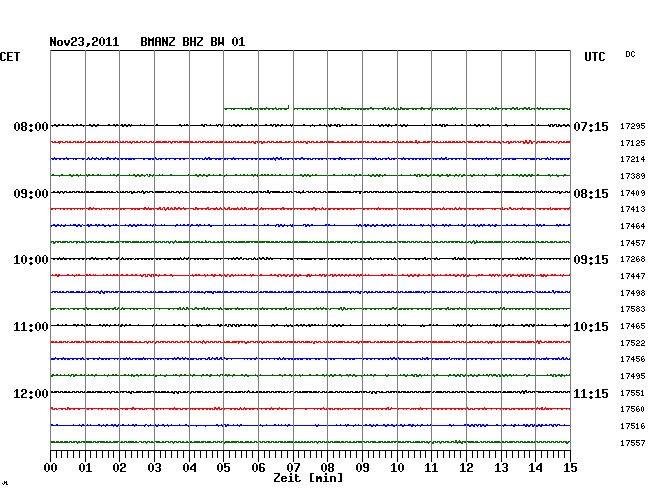The image size is (650, 494).
Task: Click the DC value "17125"
Action: tap(633, 143)
